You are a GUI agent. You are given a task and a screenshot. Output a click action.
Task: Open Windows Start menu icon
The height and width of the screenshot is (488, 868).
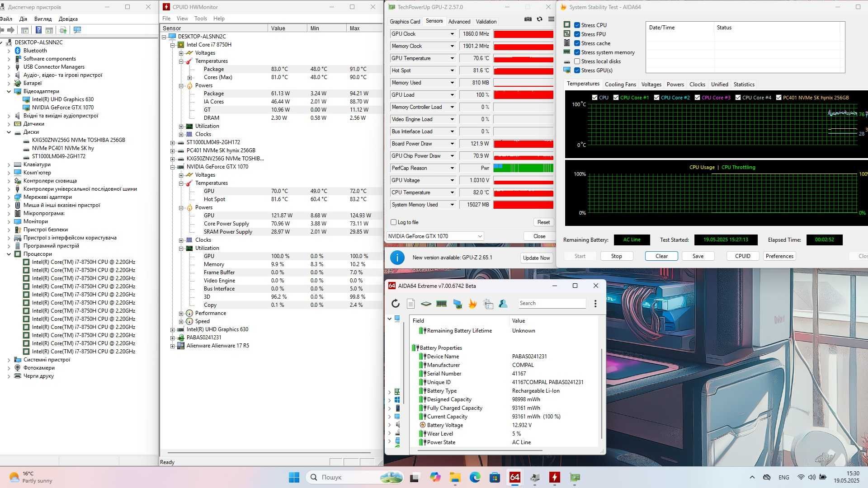(x=294, y=477)
